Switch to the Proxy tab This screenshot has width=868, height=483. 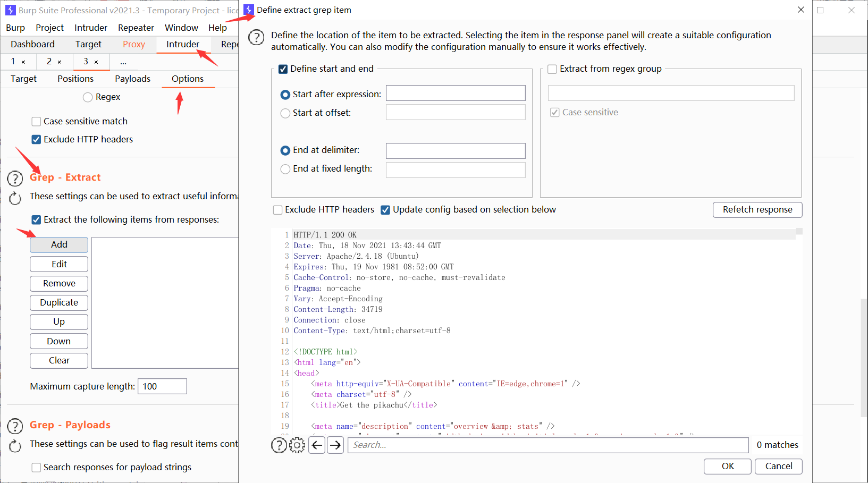point(134,44)
